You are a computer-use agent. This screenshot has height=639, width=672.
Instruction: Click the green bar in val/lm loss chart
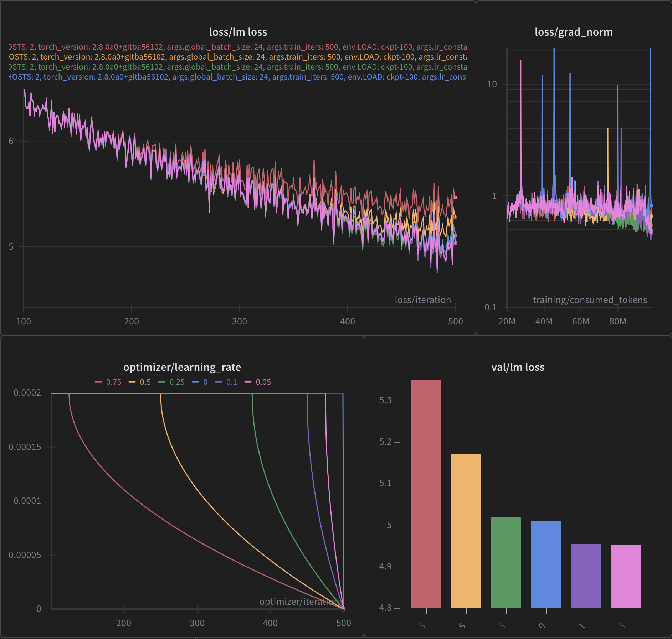(x=506, y=562)
